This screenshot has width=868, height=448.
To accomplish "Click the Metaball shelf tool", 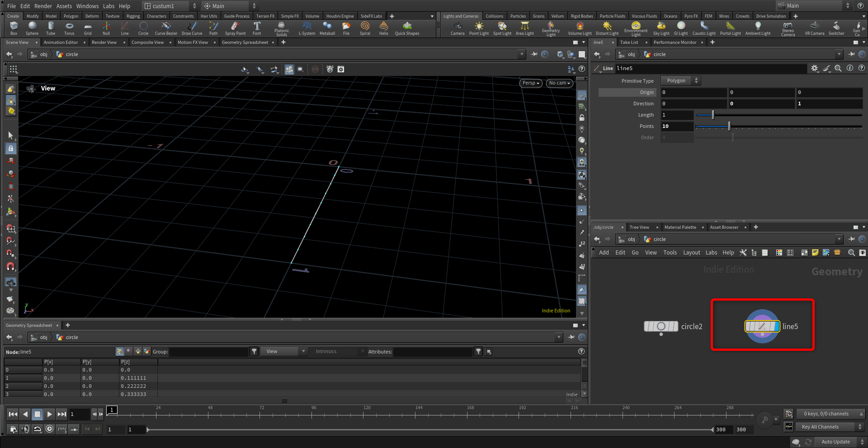I will pos(327,28).
